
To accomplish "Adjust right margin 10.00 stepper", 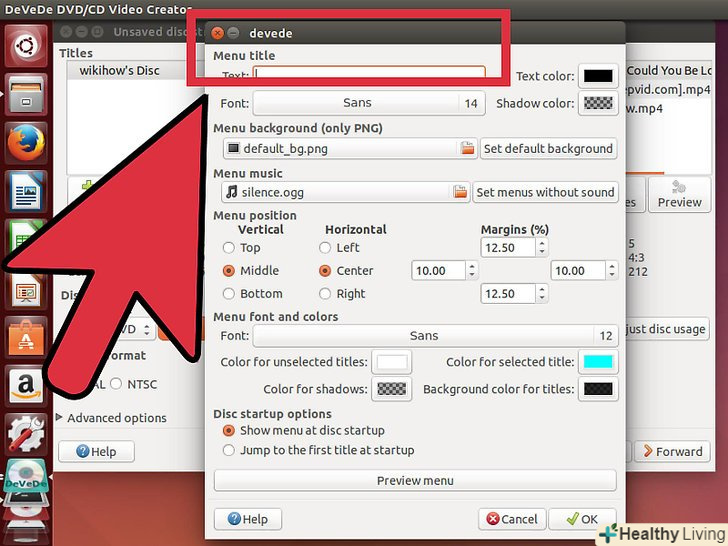I will click(611, 271).
